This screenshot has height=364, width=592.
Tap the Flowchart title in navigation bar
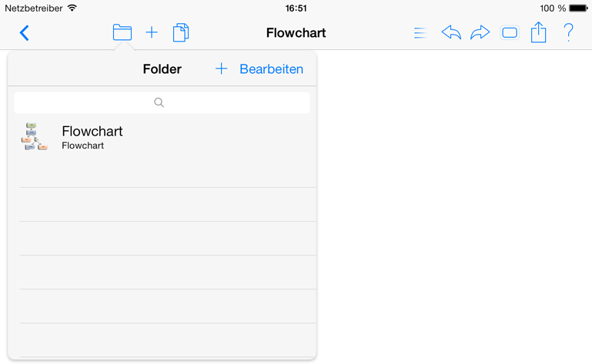pyautogui.click(x=296, y=33)
